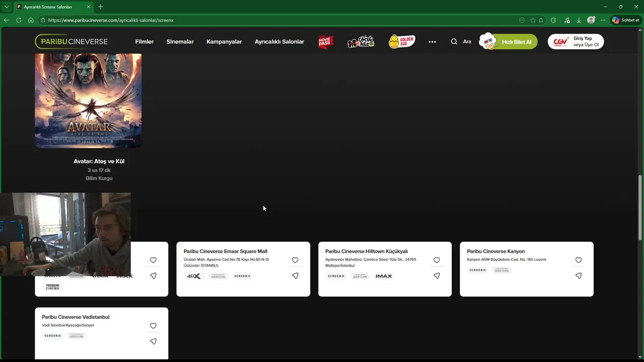Open Paribu Cineverse Hilltown Küçükyalı
The image size is (644, 362).
tap(366, 251)
